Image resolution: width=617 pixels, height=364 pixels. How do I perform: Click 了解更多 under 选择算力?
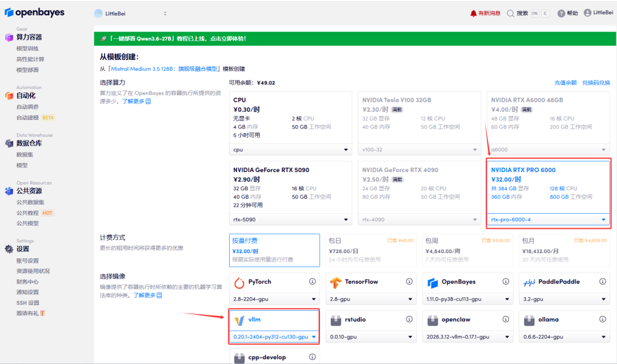coord(136,102)
